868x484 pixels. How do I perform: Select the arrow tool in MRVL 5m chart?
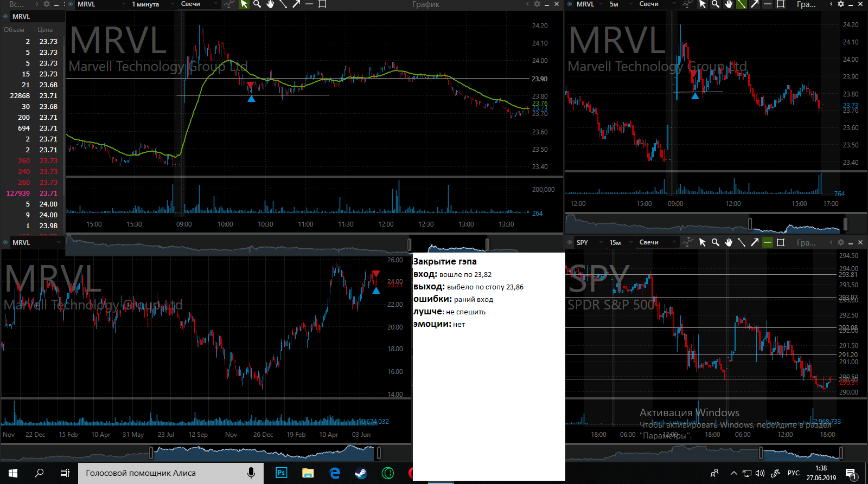click(755, 4)
